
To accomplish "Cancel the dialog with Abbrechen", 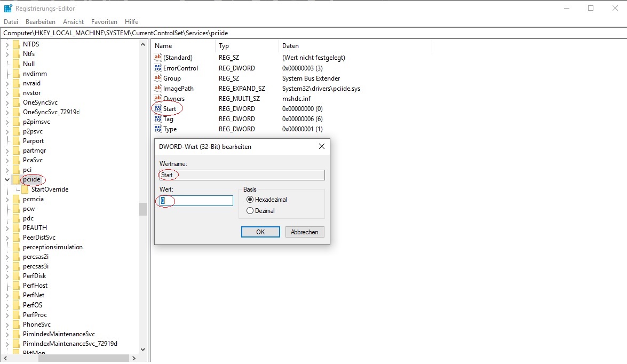I will 304,232.
